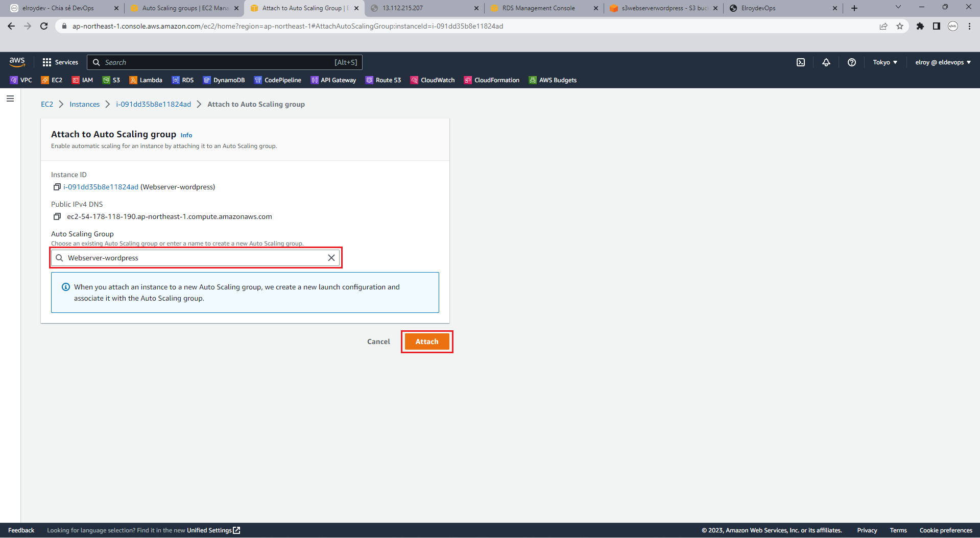Screen dimensions: 980x538
Task: Open VPC shortcut in favorites bar
Action: point(21,80)
